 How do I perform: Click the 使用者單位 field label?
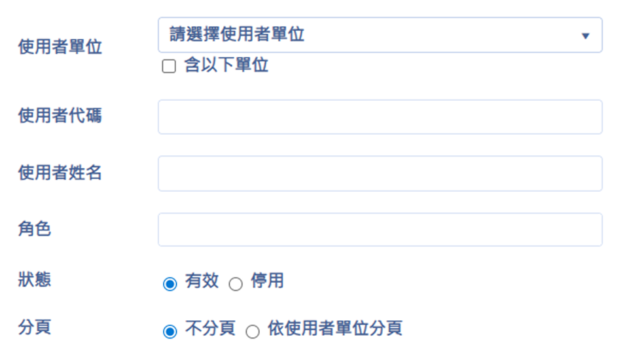pos(60,47)
